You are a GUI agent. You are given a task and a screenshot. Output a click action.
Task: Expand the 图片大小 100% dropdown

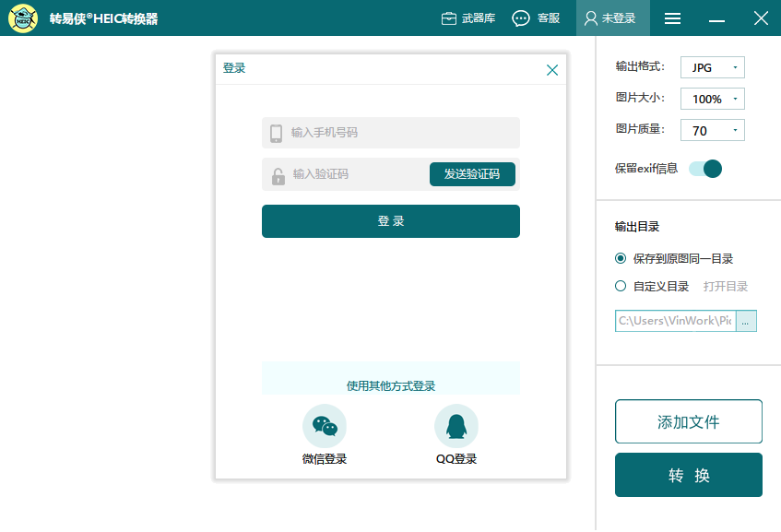[712, 99]
